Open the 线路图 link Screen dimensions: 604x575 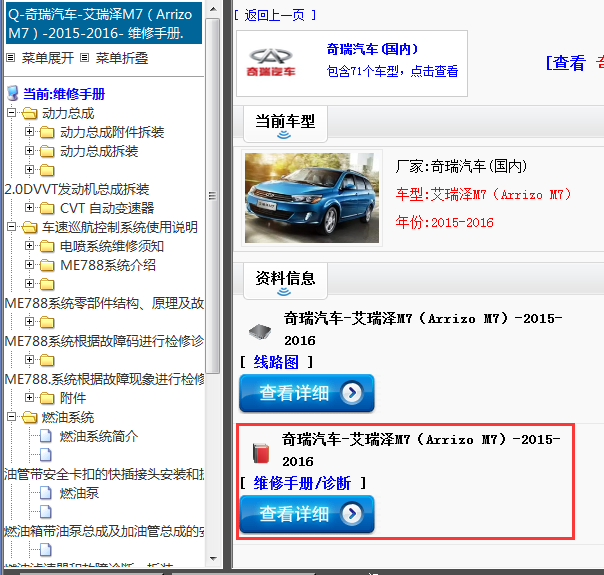coord(276,362)
